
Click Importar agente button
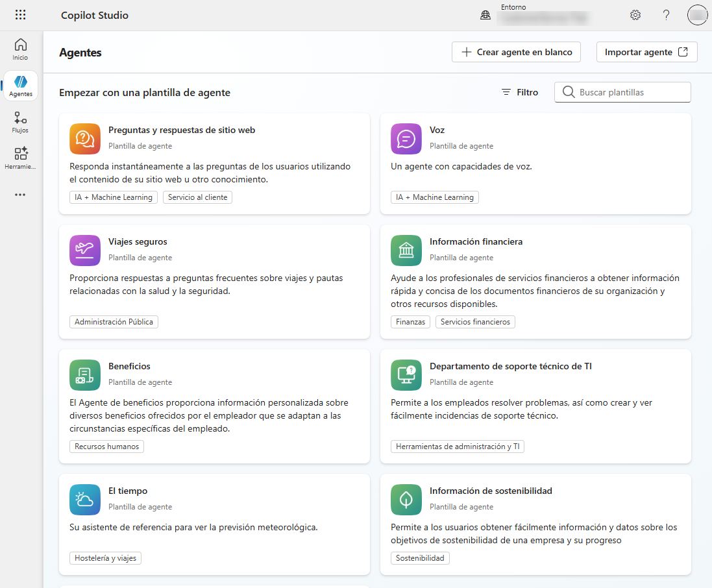coord(646,52)
